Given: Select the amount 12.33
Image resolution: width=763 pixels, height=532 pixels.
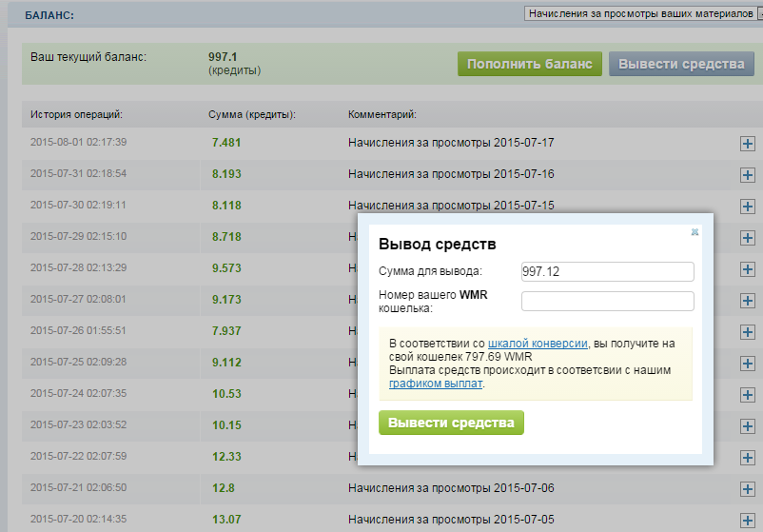Looking at the screenshot, I should tap(226, 457).
